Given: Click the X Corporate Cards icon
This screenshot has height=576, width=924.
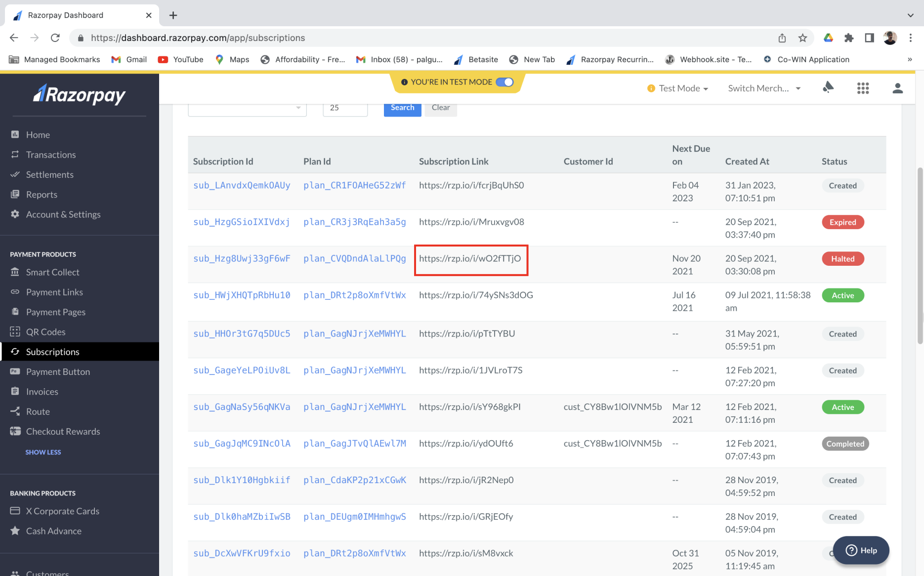Looking at the screenshot, I should tap(15, 511).
